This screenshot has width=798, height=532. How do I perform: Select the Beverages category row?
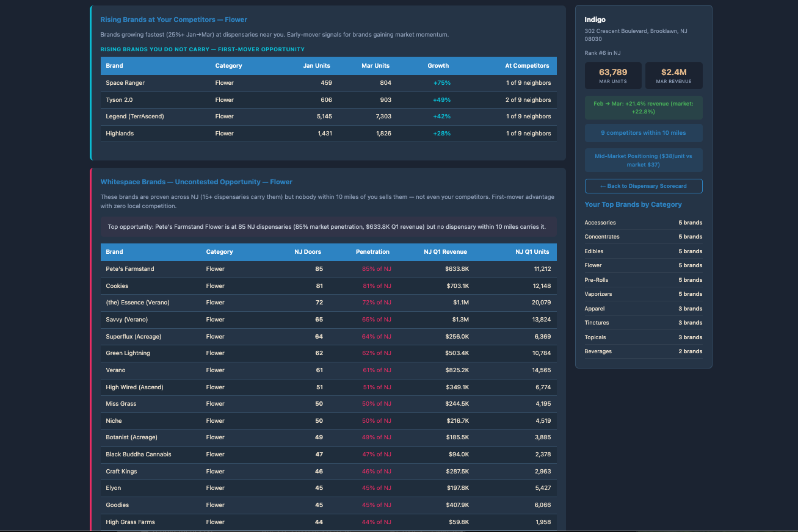click(644, 351)
